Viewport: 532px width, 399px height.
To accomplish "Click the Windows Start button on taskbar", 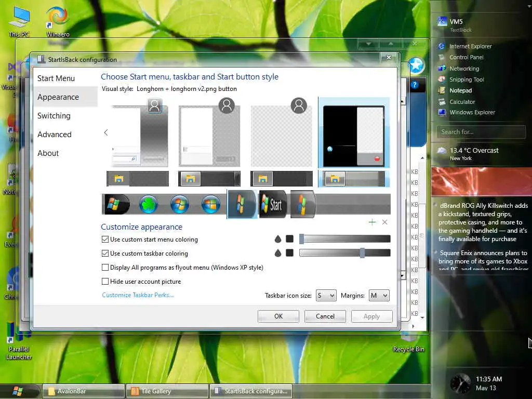I will pos(18,391).
